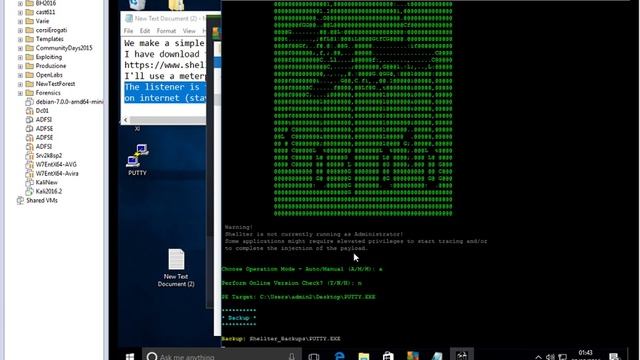Open Notepad's File menu
This screenshot has width=640, height=360.
click(x=128, y=31)
